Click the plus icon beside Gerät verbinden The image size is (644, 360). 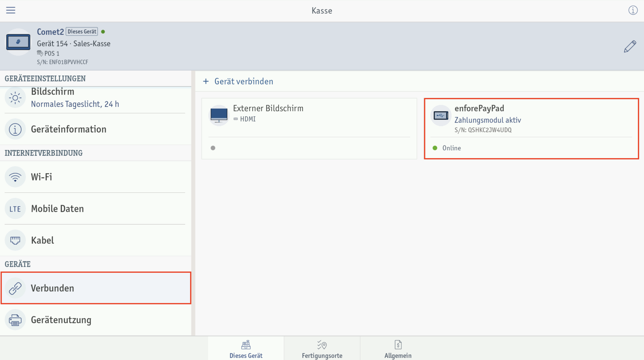(206, 81)
